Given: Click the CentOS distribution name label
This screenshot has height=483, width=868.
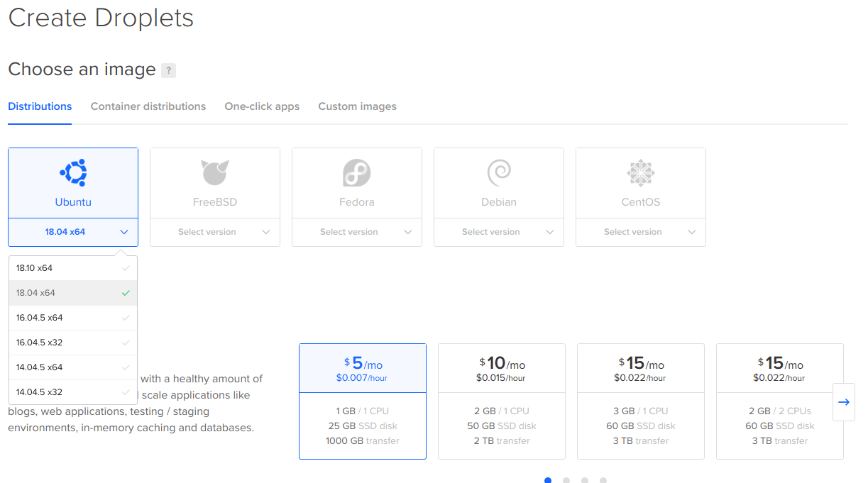Looking at the screenshot, I should 641,202.
